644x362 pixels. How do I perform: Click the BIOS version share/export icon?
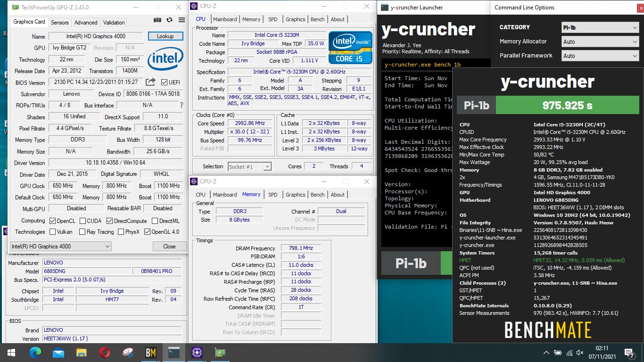click(x=150, y=82)
